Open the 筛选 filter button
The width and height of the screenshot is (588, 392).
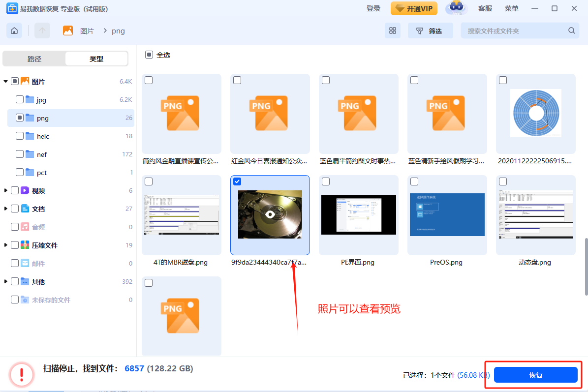point(430,30)
